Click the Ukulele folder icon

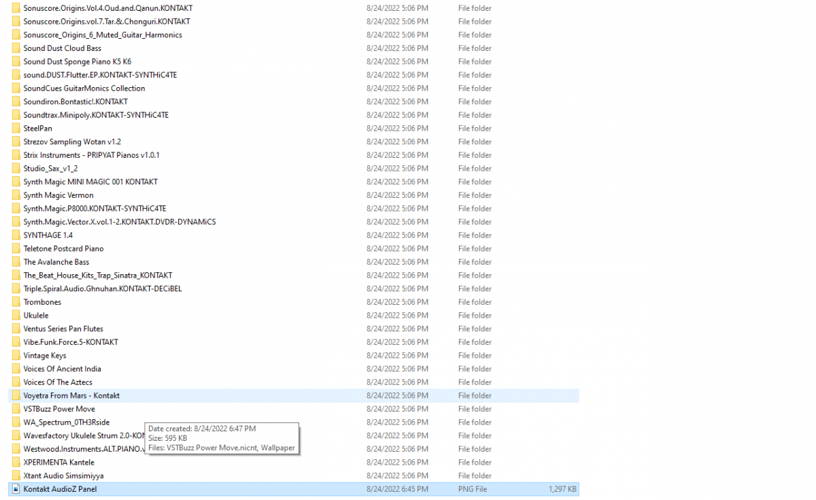(15, 315)
